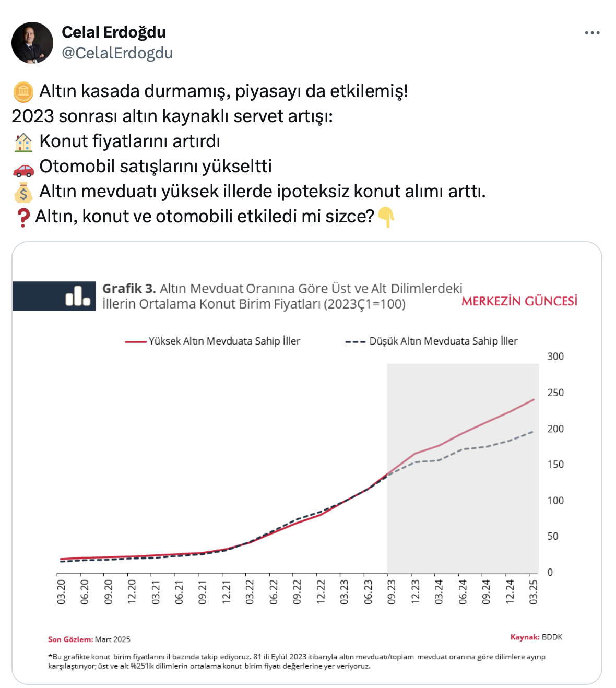
Task: Click the house emoji before 'Konut fiyatlarını'
Action: tap(23, 141)
